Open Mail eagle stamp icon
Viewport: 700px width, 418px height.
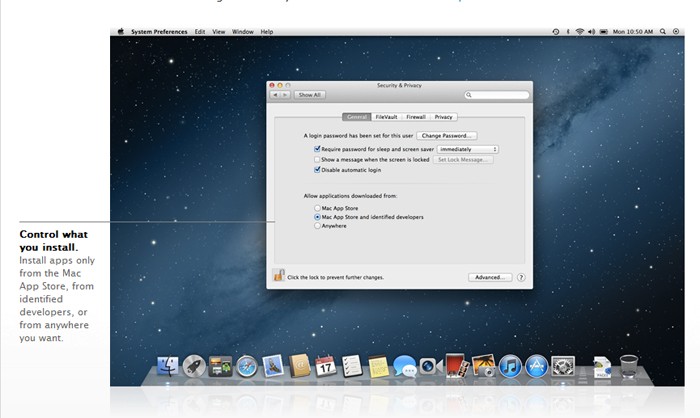coord(273,366)
